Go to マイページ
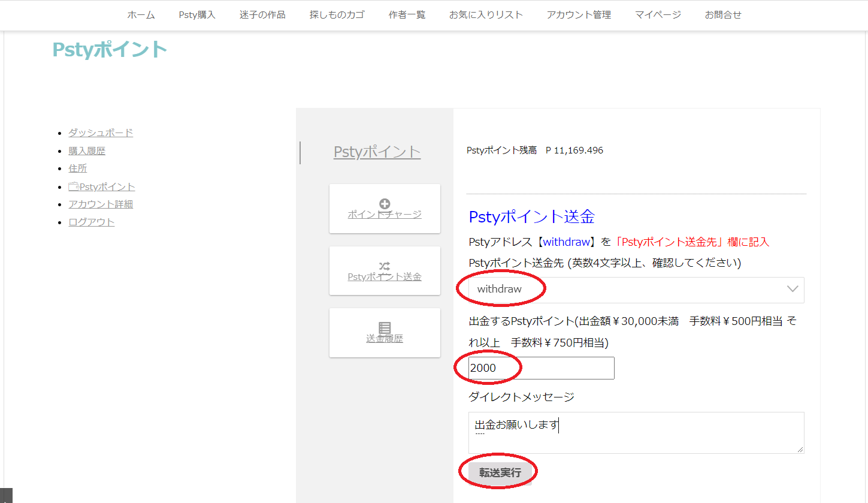The width and height of the screenshot is (868, 503). (x=658, y=15)
